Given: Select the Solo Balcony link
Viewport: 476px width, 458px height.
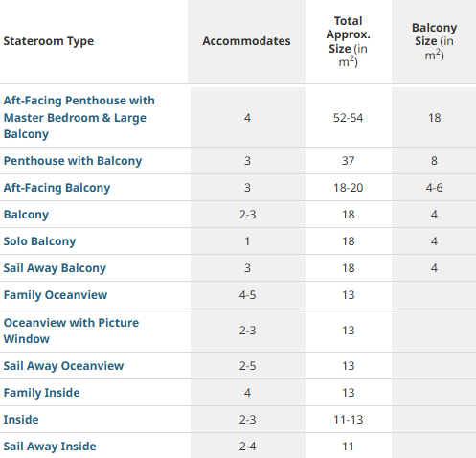Looking at the screenshot, I should pyautogui.click(x=39, y=241).
